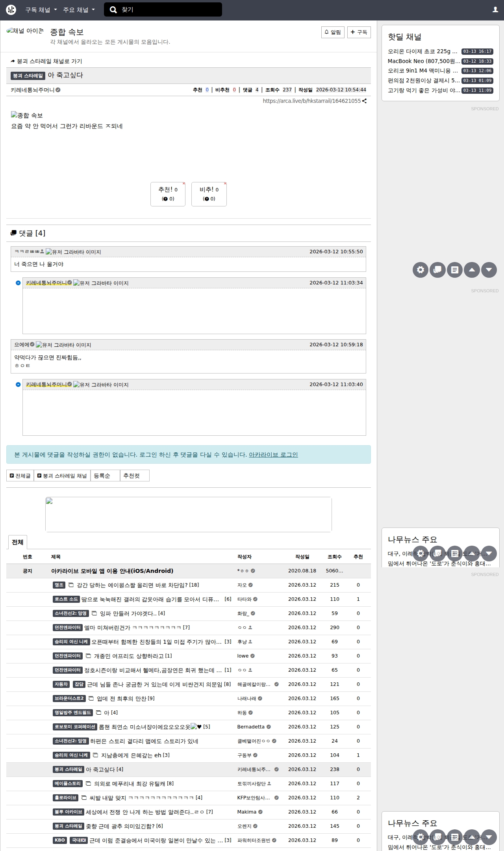504x851 pixels.
Task: Follow the 아카라이브 로그인 link
Action: [273, 455]
